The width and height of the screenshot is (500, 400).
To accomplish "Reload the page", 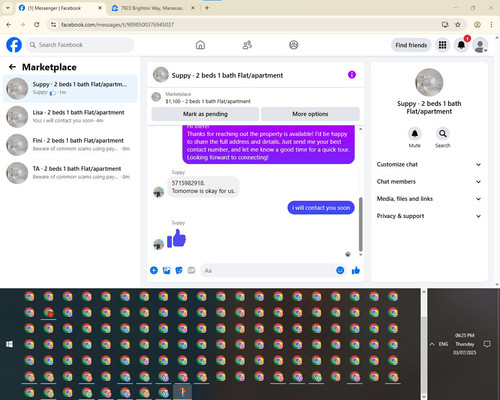I will [37, 24].
